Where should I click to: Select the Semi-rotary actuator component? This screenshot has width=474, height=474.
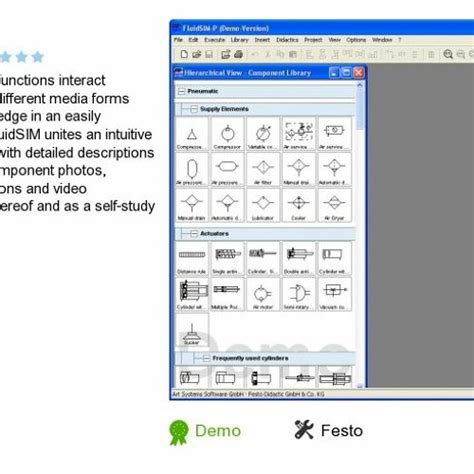pos(299,294)
